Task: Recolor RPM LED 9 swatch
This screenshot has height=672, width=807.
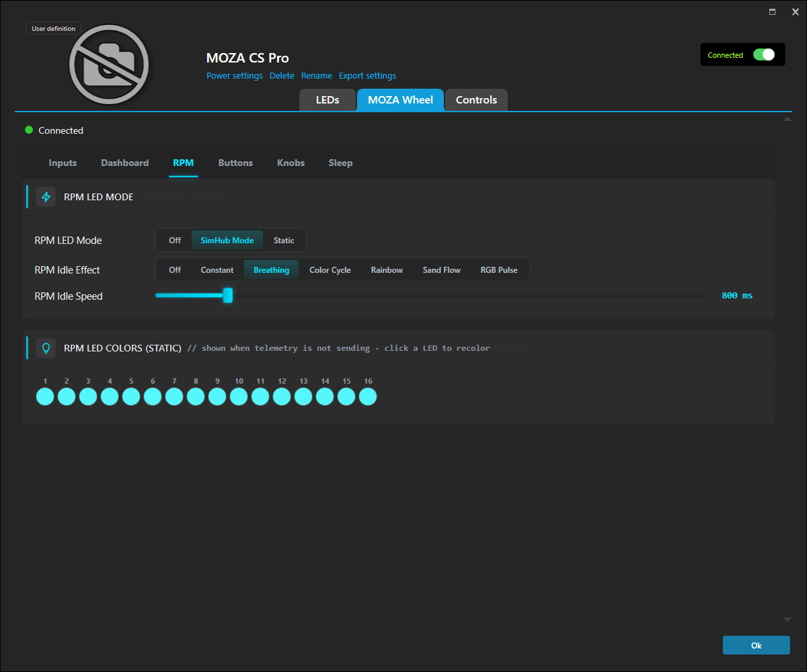Action: (x=217, y=396)
